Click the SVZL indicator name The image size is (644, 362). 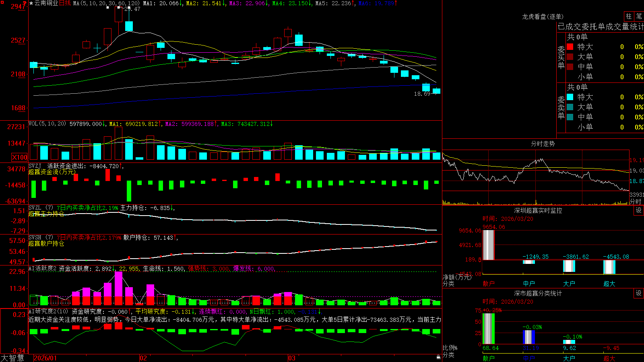[x=35, y=208]
